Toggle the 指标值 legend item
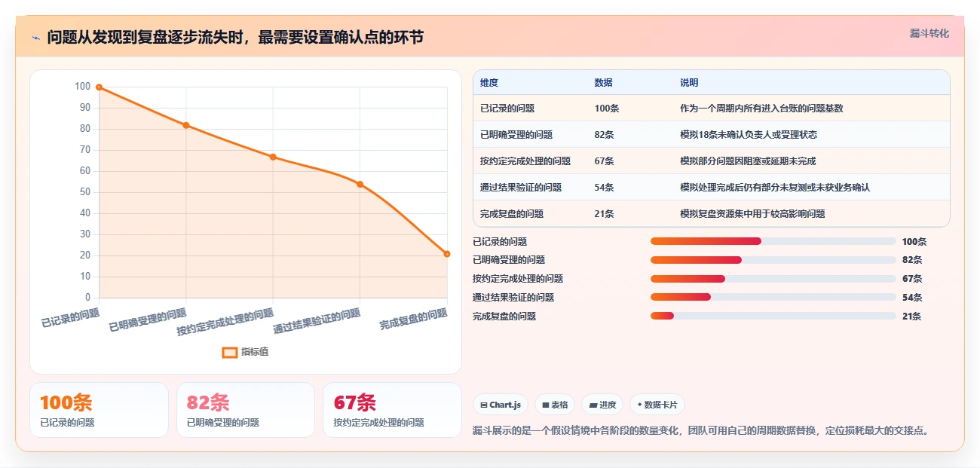 (245, 352)
